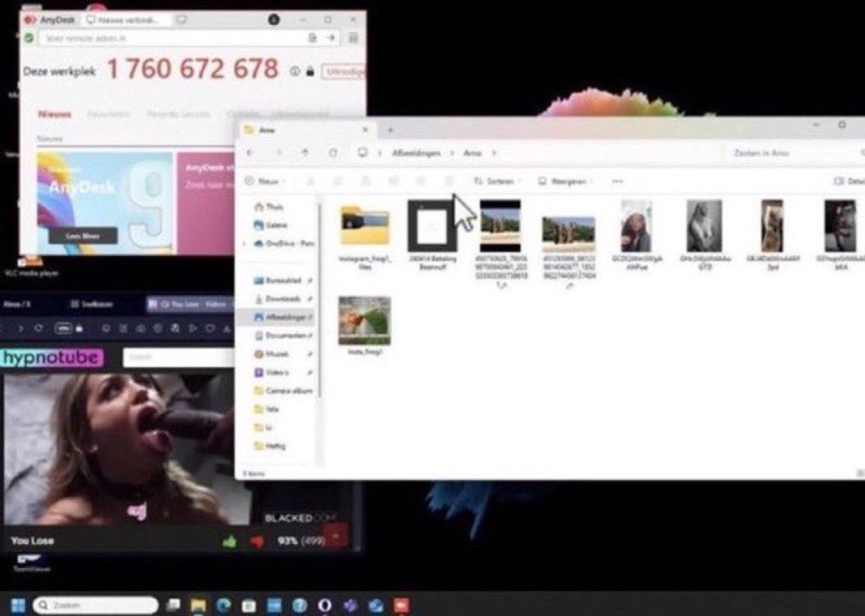Open Opera from the taskbar
The height and width of the screenshot is (616, 865).
point(325,605)
